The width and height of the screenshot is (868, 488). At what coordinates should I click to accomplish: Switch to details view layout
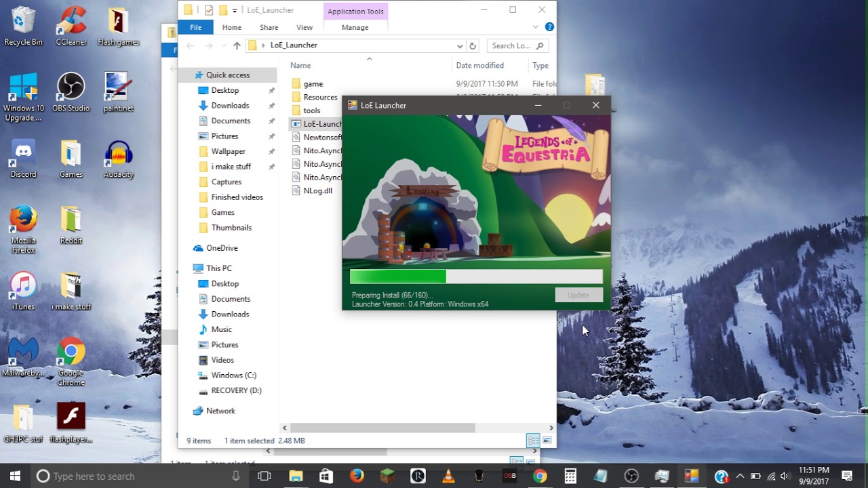[534, 441]
